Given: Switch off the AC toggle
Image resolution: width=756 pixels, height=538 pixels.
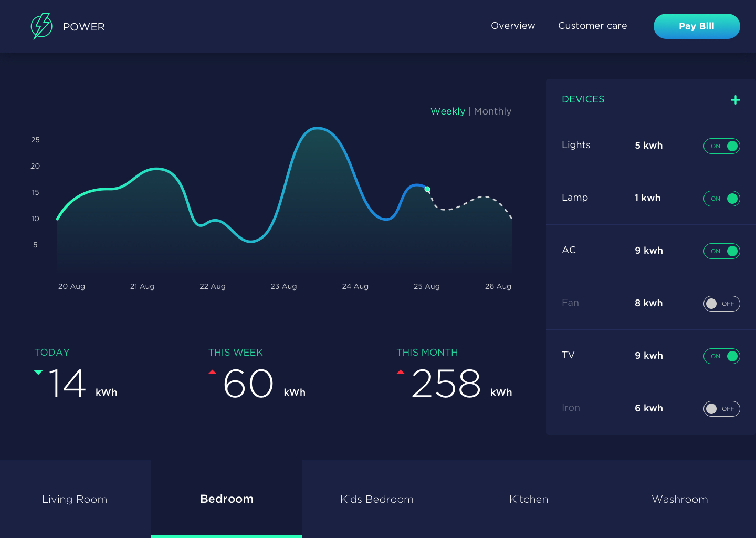Looking at the screenshot, I should pyautogui.click(x=722, y=251).
